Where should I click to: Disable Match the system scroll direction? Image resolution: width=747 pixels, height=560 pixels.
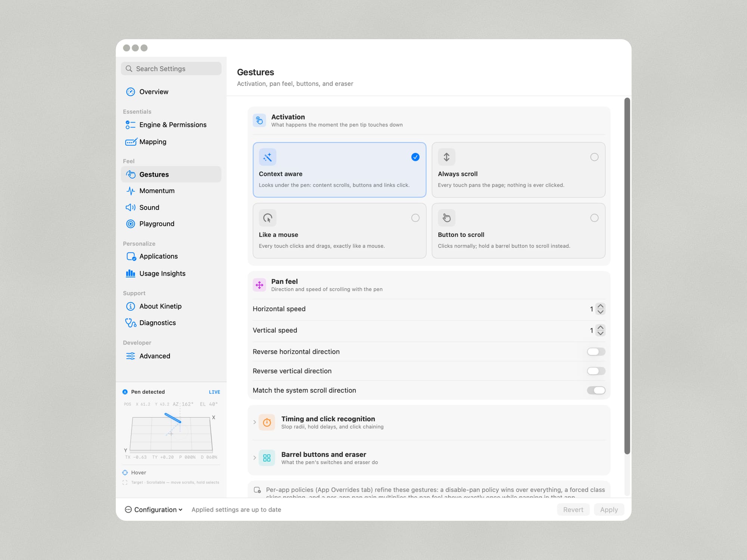tap(596, 391)
